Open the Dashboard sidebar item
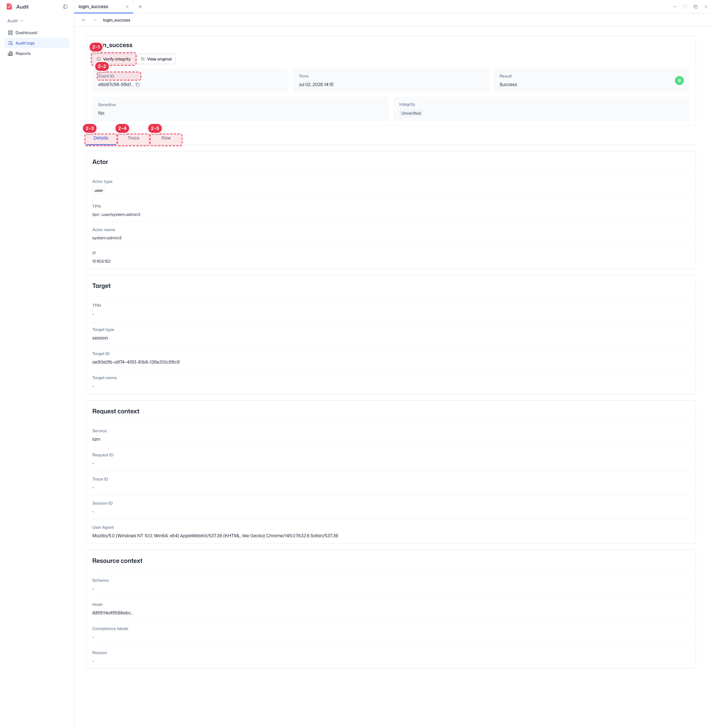The width and height of the screenshot is (712, 728). 37,33
